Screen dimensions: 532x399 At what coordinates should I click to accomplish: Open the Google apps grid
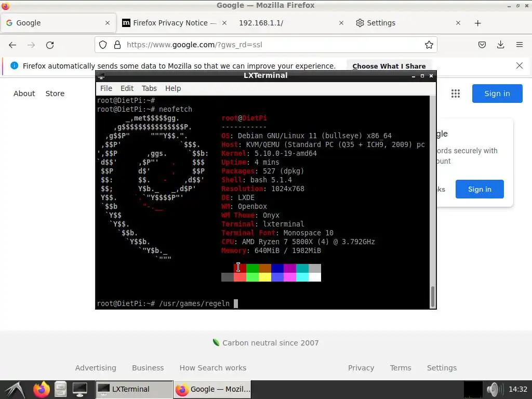tap(456, 94)
